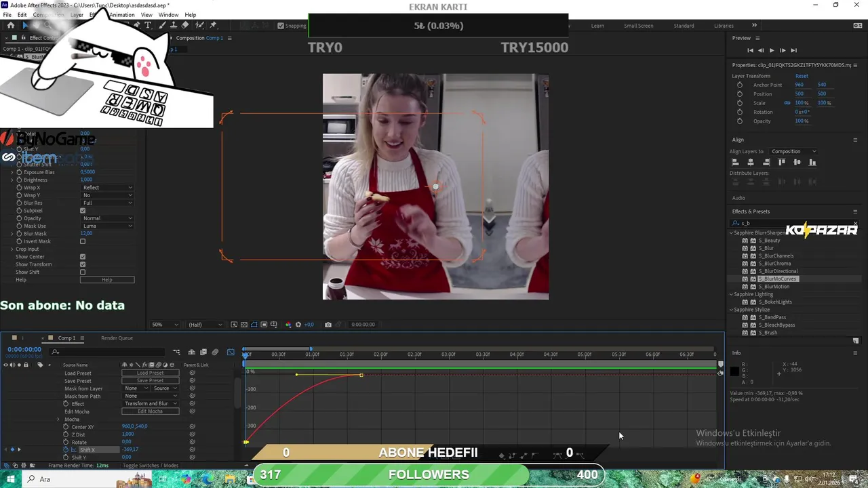Toggle Subpixel checkbox

(x=83, y=211)
